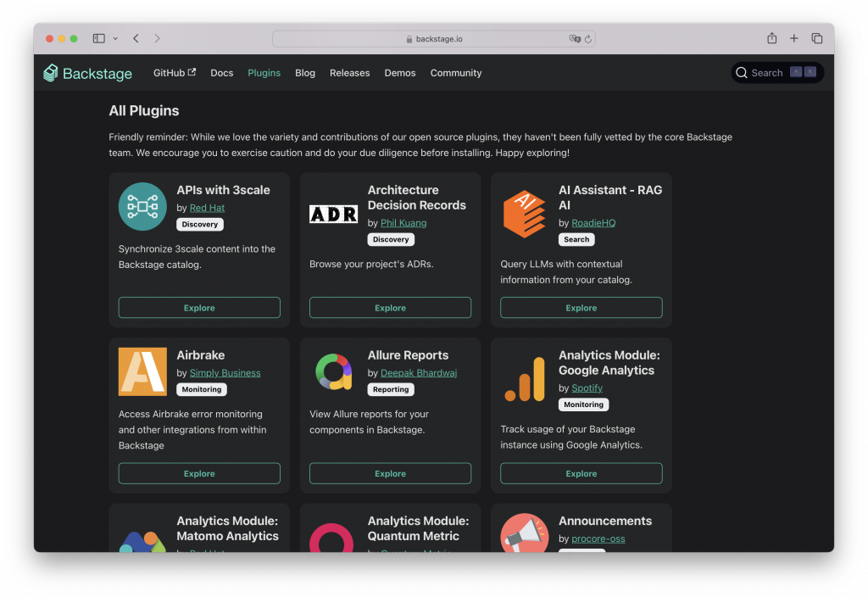Screen dimensions: 868x597
Task: Toggle the Safari sidebar icon
Action: [98, 38]
